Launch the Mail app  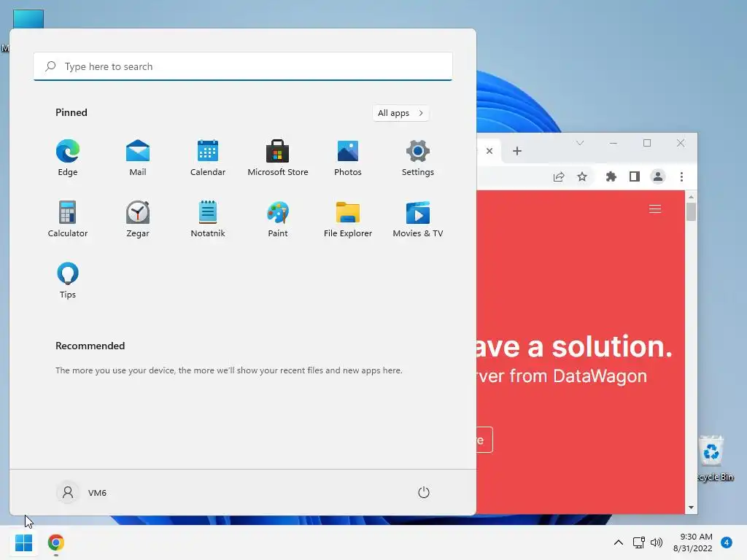click(138, 158)
